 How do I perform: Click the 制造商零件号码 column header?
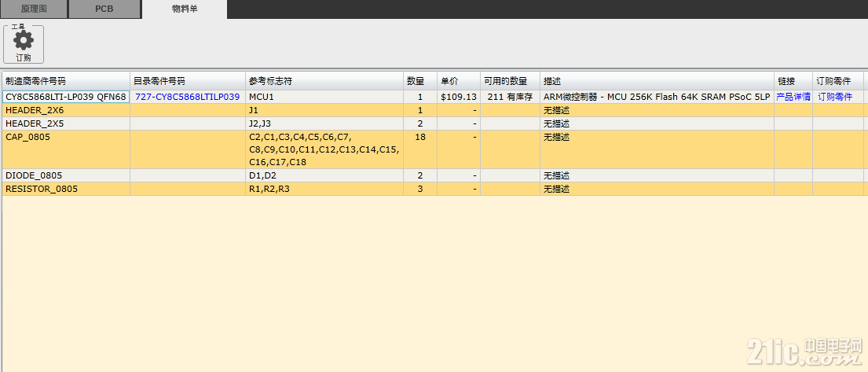pos(66,81)
